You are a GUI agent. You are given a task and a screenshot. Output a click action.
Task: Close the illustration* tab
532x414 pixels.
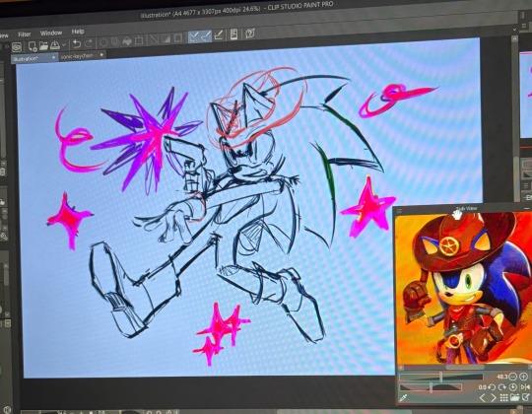[x=53, y=57]
